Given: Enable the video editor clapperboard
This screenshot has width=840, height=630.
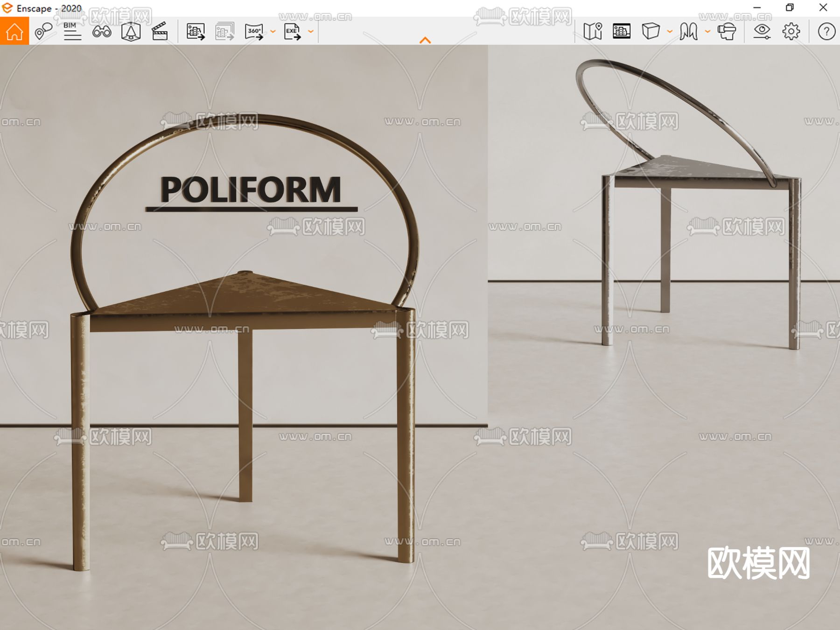Looking at the screenshot, I should point(160,31).
